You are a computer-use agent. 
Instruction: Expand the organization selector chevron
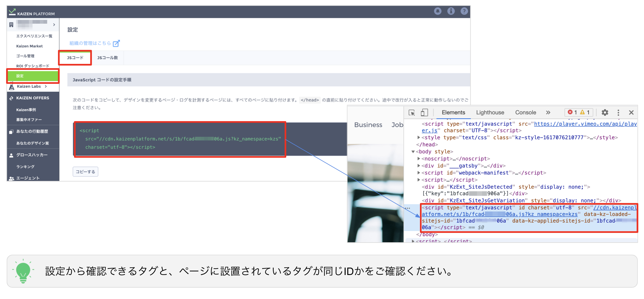tap(54, 25)
